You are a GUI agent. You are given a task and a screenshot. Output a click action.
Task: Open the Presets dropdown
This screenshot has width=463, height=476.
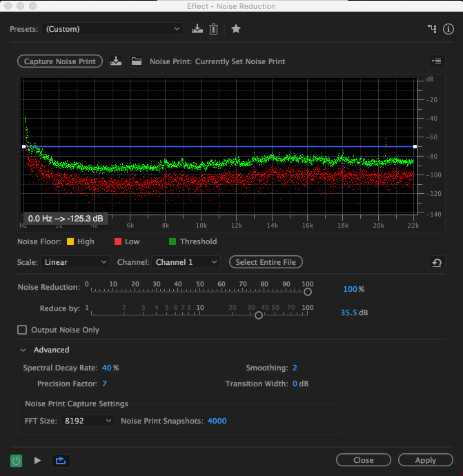point(112,29)
